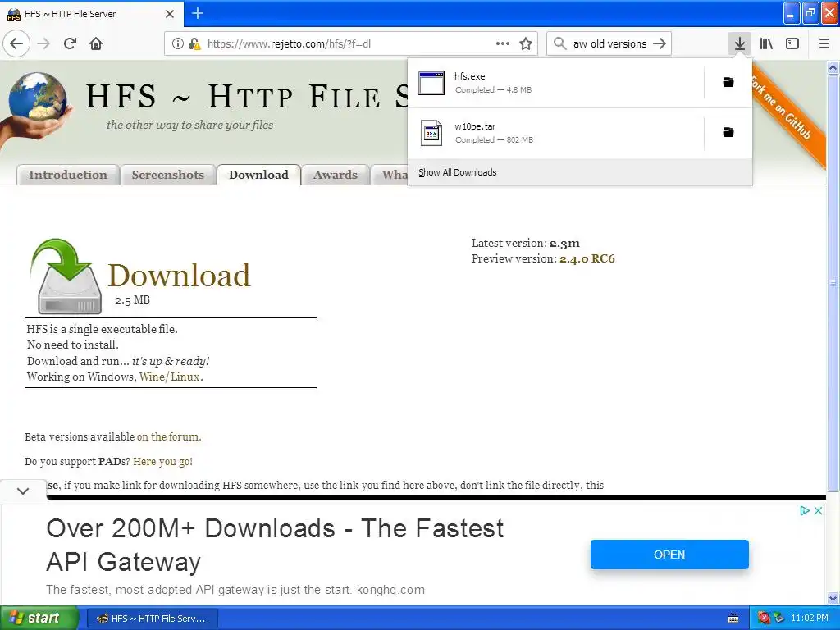This screenshot has height=630, width=840.
Task: Click the page scrollbar up arrow
Action: pyautogui.click(x=833, y=67)
